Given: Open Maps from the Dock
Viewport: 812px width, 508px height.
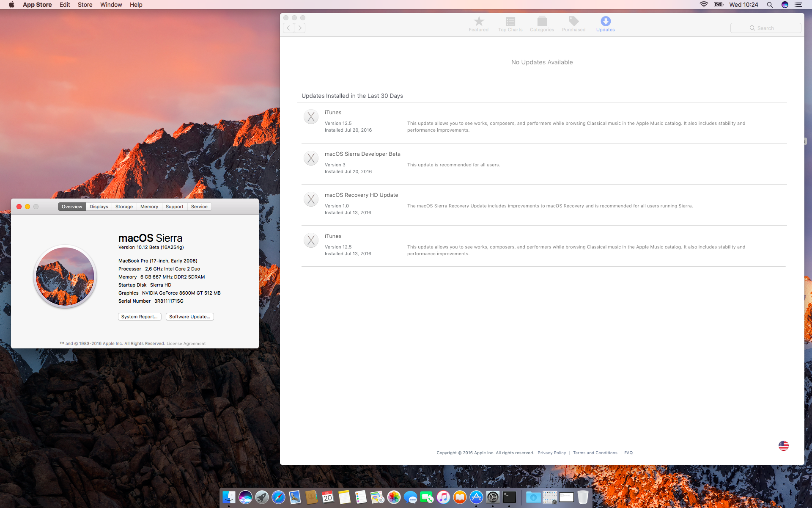Looking at the screenshot, I should 377,497.
